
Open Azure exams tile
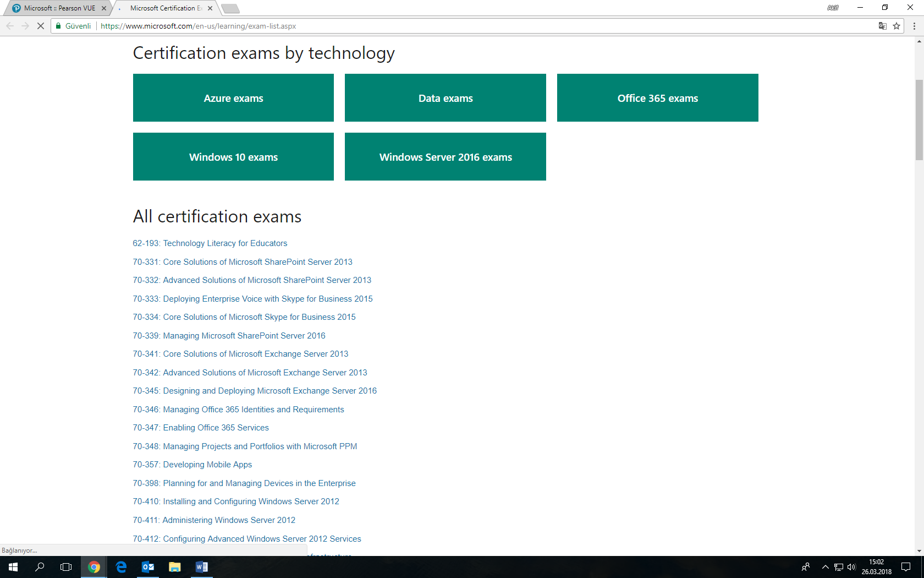coord(233,98)
